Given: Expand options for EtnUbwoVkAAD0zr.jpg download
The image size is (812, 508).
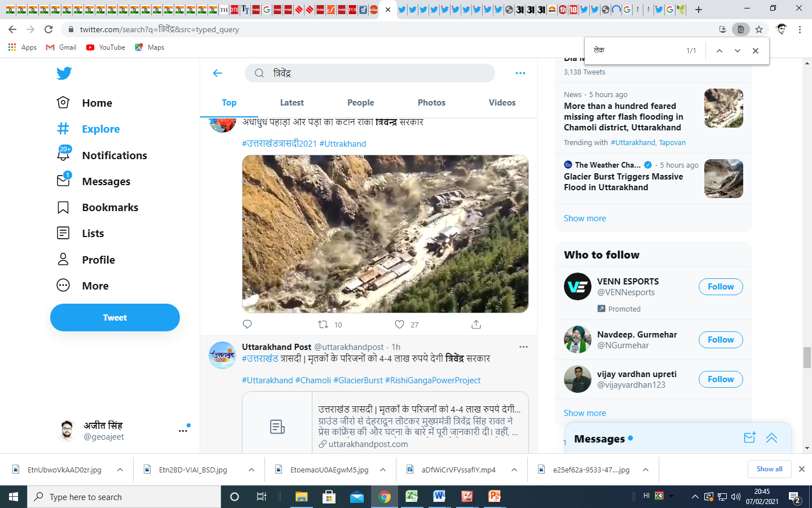Looking at the screenshot, I should 120,470.
